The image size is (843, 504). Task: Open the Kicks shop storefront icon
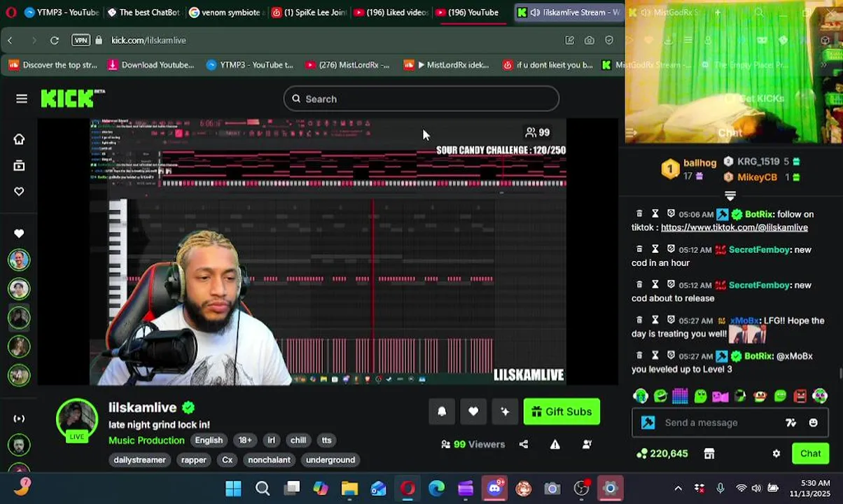tap(709, 454)
